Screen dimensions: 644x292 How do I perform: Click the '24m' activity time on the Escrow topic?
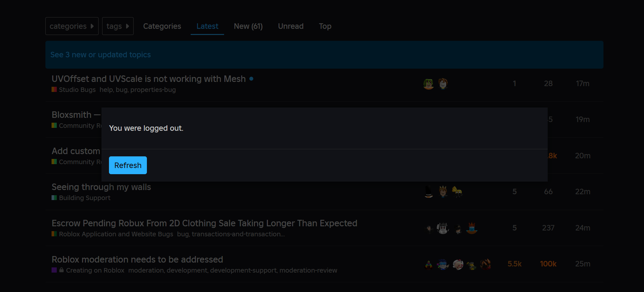click(583, 228)
